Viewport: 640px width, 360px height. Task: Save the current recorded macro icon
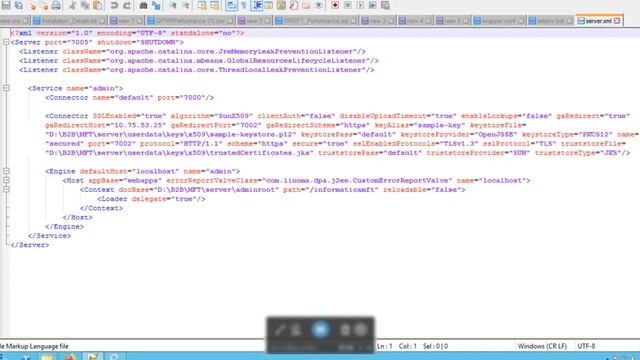[x=385, y=5]
